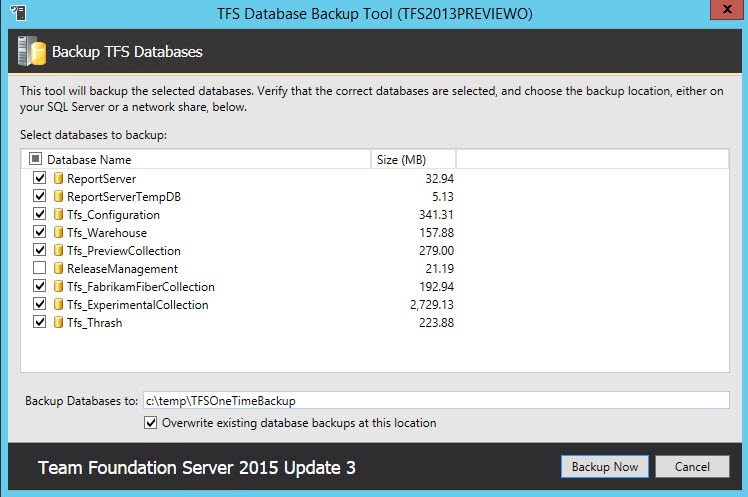Select the ReportServer row name
This screenshot has height=497, width=748.
point(101,179)
